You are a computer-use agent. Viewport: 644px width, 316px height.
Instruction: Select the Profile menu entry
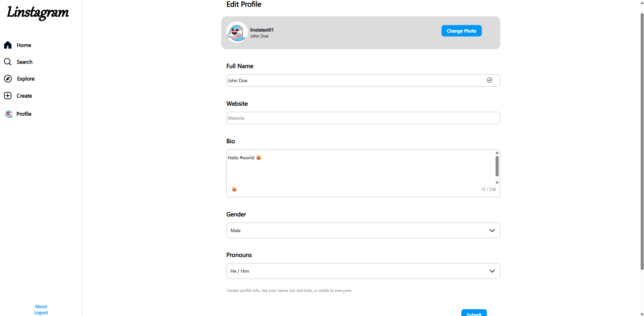[x=24, y=114]
